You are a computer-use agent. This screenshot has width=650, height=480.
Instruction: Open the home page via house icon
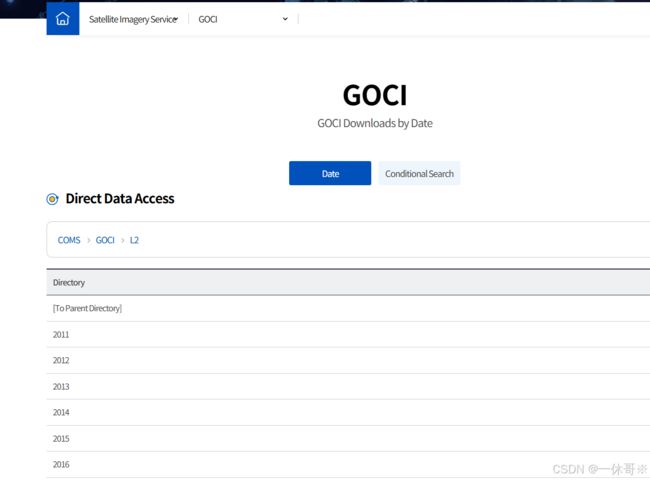pyautogui.click(x=63, y=19)
